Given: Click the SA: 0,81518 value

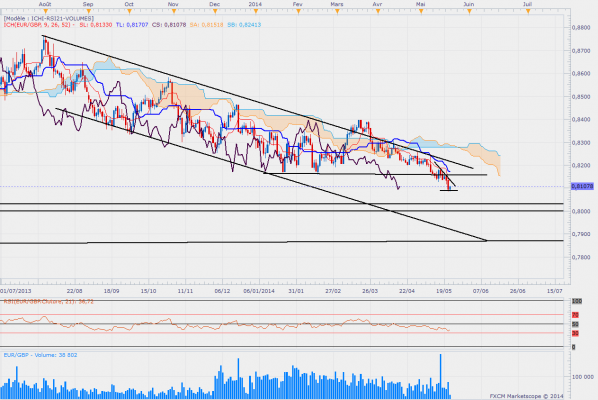Looking at the screenshot, I should click(x=206, y=25).
